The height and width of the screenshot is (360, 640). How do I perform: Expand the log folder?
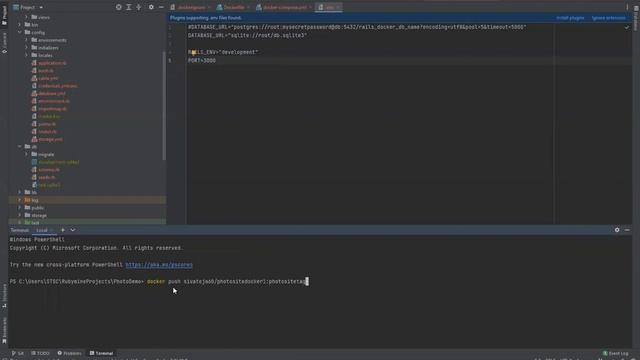pos(20,200)
